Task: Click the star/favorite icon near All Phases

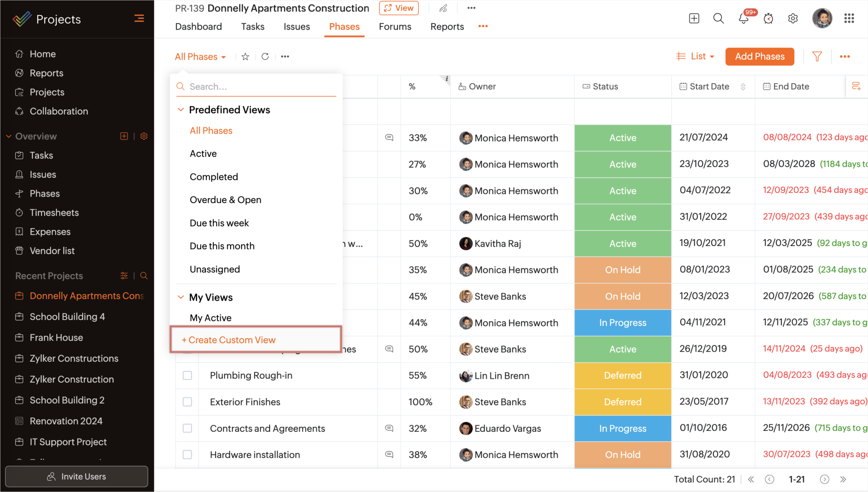Action: (x=245, y=56)
